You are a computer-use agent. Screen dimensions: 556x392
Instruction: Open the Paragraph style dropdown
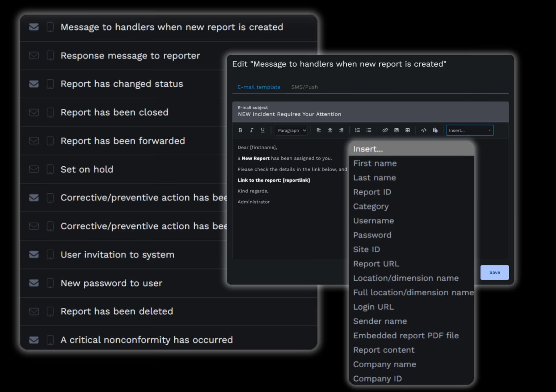coord(291,130)
